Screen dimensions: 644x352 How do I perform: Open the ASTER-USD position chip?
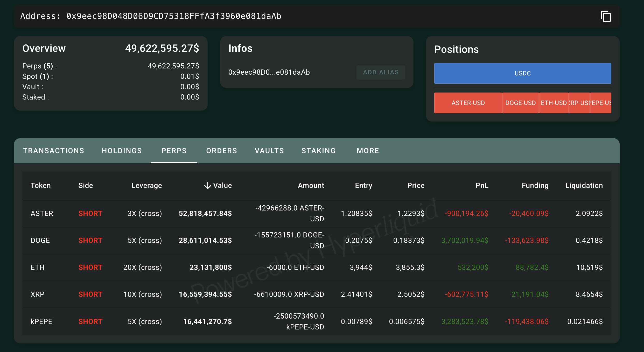click(468, 103)
